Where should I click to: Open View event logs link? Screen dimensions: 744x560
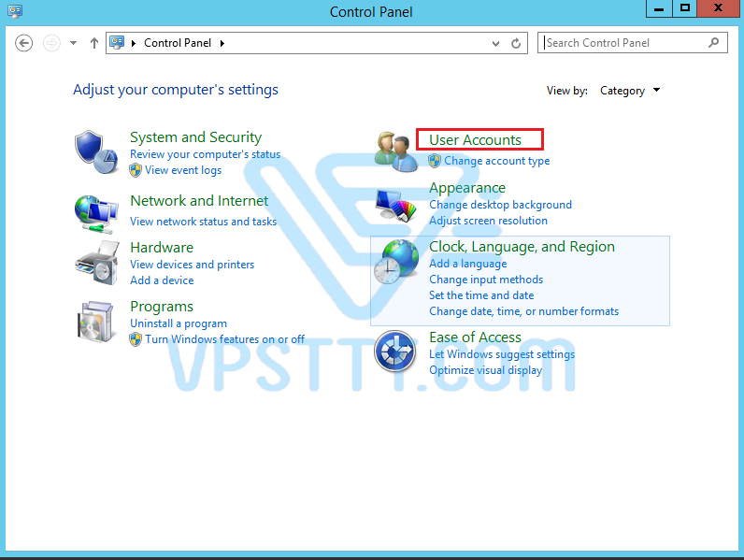(183, 170)
